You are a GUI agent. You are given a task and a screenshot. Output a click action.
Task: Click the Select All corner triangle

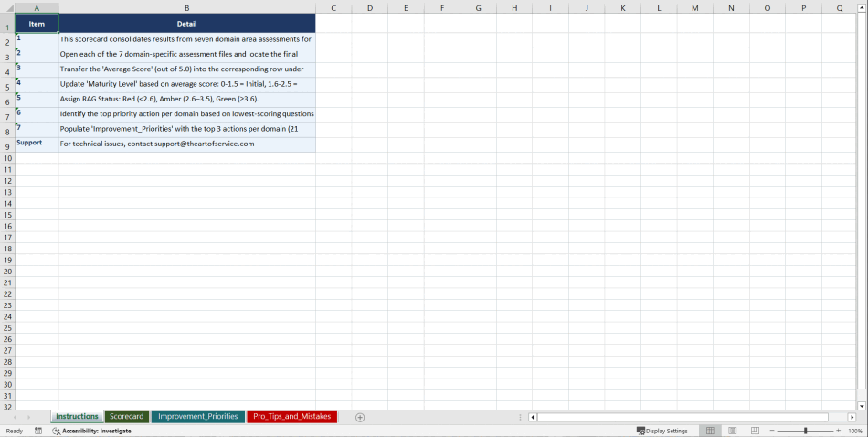coord(7,8)
